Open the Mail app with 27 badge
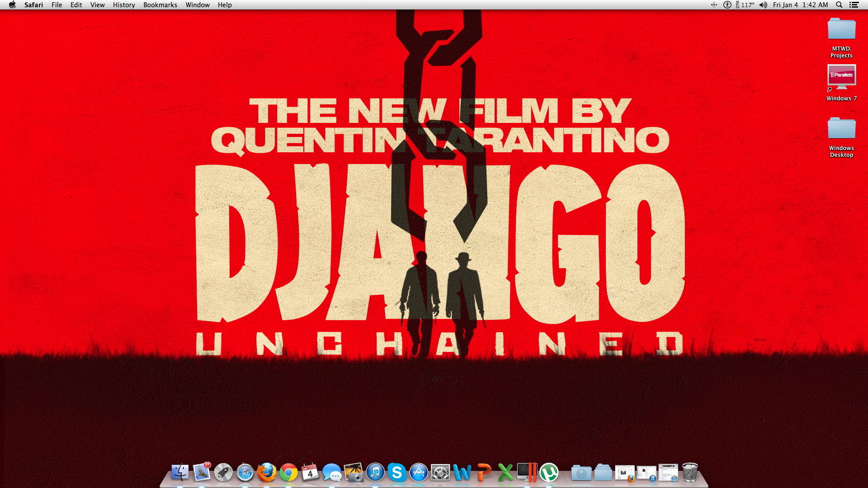Viewport: 868px width, 488px height. 202,472
